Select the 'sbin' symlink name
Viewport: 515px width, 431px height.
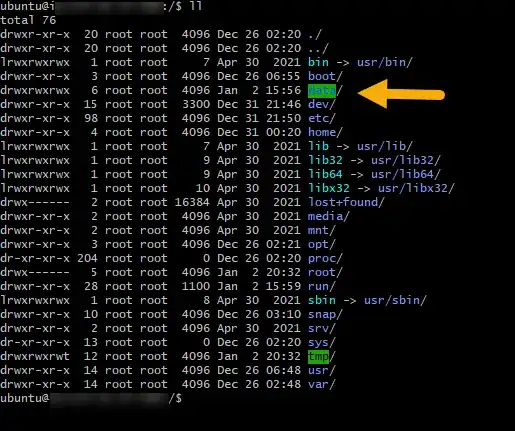click(x=322, y=300)
